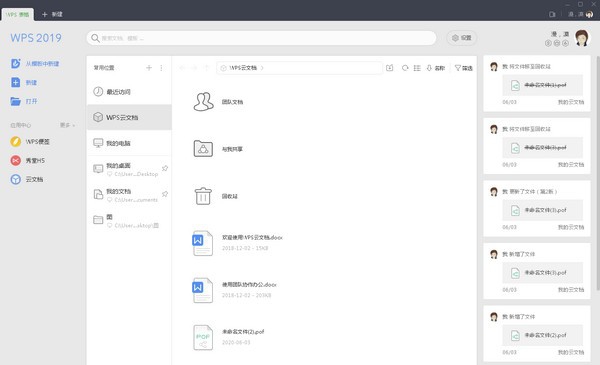Switch to the green WPS tab
Viewport: 600px width, 365px height.
tap(18, 15)
